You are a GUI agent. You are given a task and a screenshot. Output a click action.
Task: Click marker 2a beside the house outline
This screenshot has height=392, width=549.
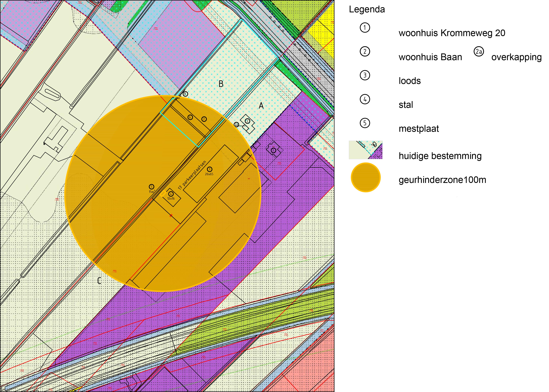(236, 125)
